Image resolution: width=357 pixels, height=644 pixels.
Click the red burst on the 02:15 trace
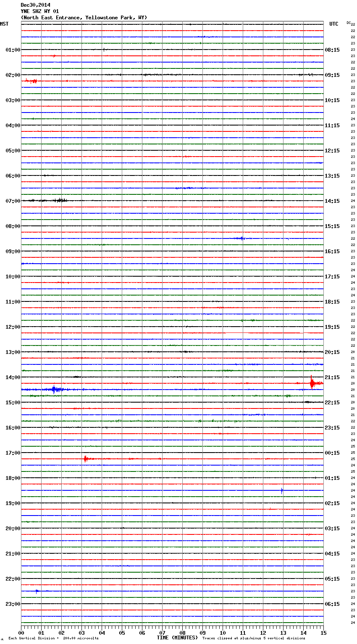pos(31,81)
